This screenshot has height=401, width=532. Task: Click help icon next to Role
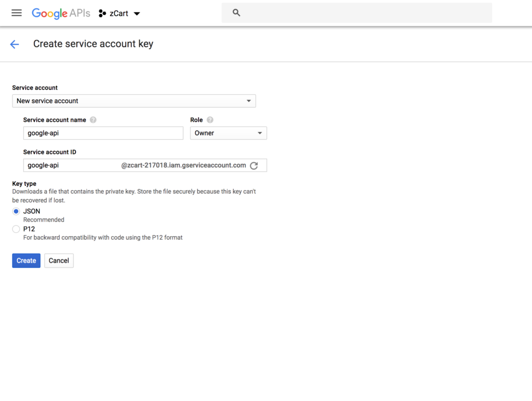[x=210, y=120]
